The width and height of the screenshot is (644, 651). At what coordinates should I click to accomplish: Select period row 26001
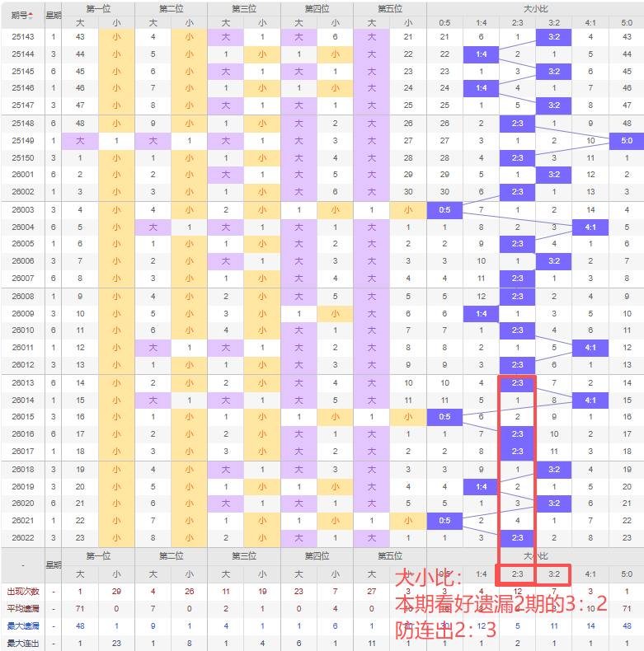coord(322,175)
